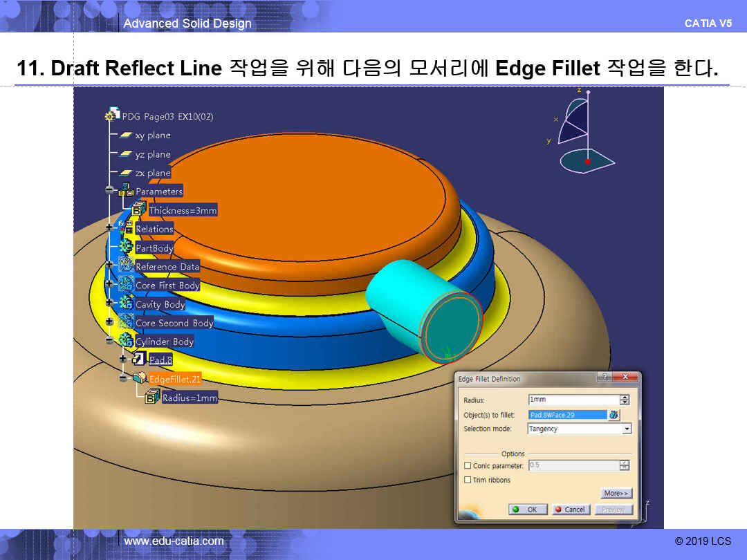Click the EdgeFillet.21 feature icon

[139, 378]
